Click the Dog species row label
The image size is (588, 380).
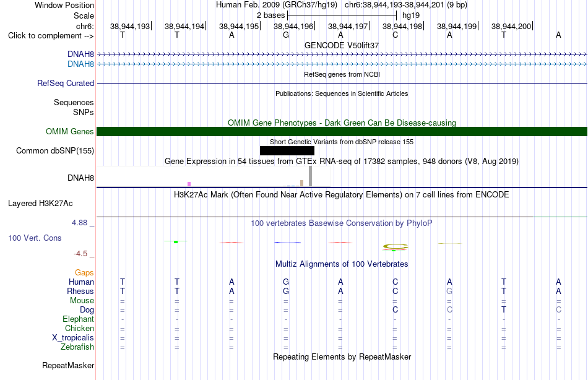coord(87,310)
